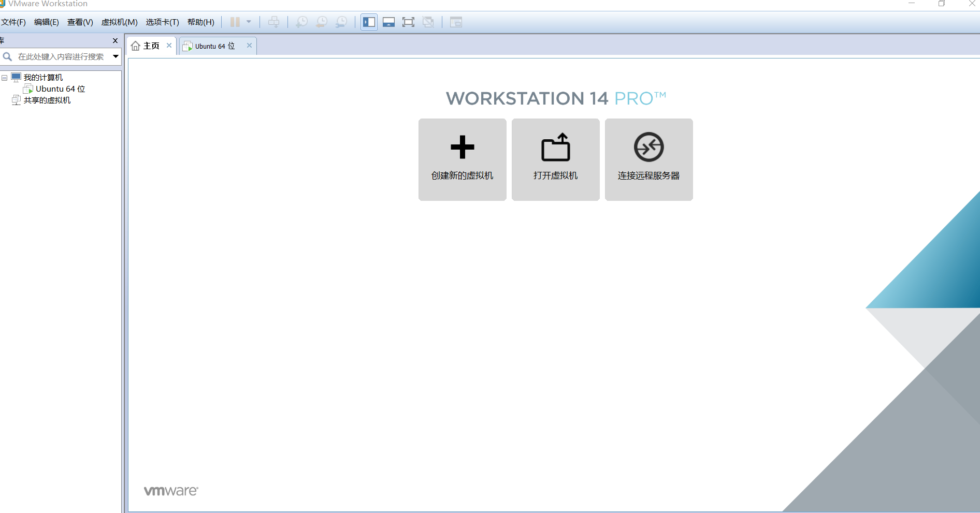Open the 帮助(H) menu
The image size is (980, 513).
[x=201, y=22]
